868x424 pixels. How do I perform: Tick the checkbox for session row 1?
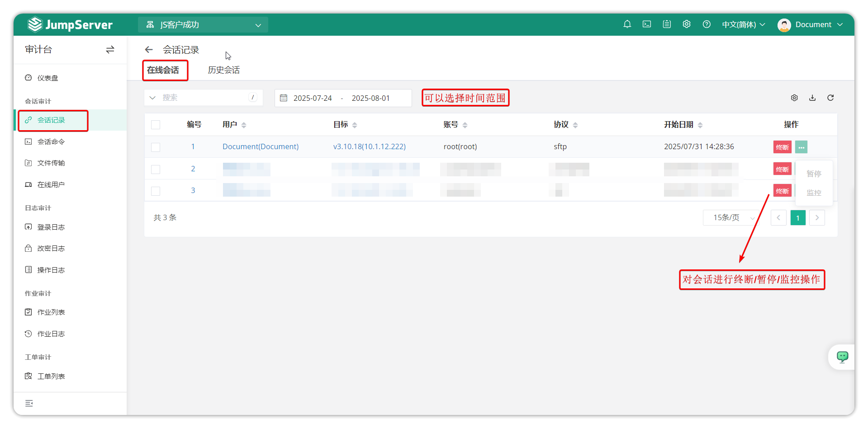pyautogui.click(x=156, y=147)
